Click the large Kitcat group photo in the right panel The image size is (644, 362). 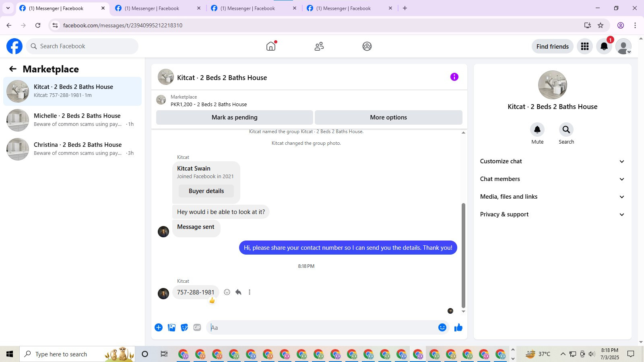click(x=553, y=85)
